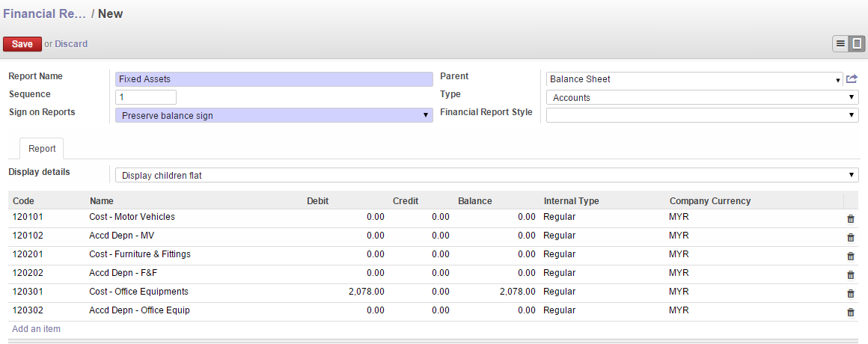Image resolution: width=868 pixels, height=344 pixels.
Task: Delete the Accd Depn - MV row
Action: point(850,237)
